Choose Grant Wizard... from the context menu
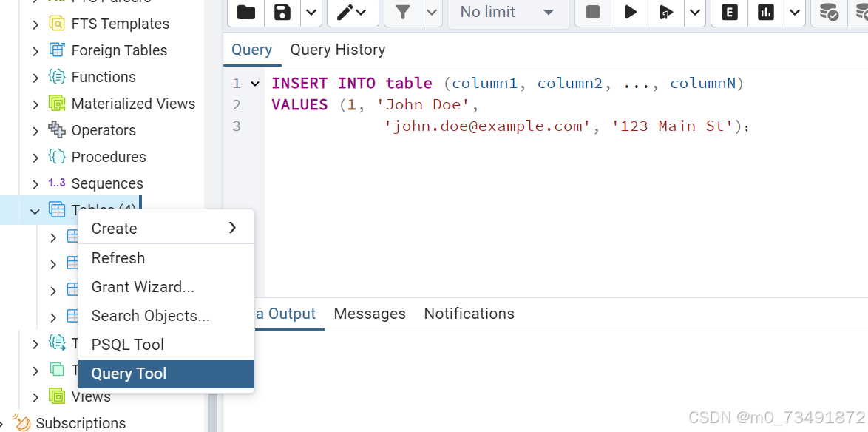Image resolution: width=868 pixels, height=432 pixels. 166,287
